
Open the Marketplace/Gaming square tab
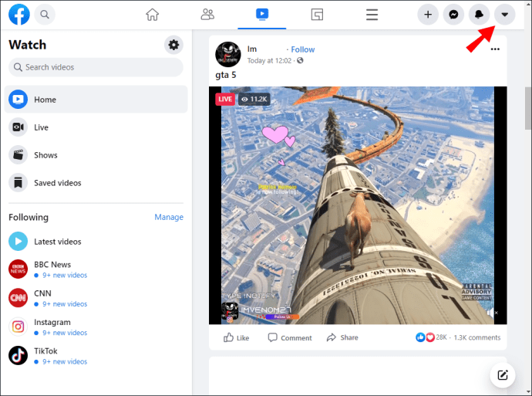pos(317,15)
